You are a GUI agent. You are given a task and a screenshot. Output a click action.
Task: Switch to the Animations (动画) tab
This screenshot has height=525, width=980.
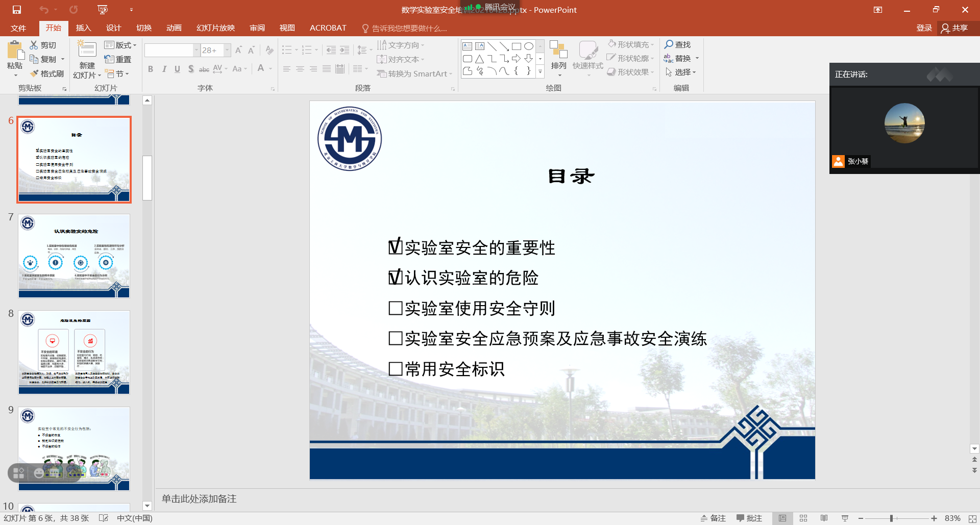click(174, 28)
